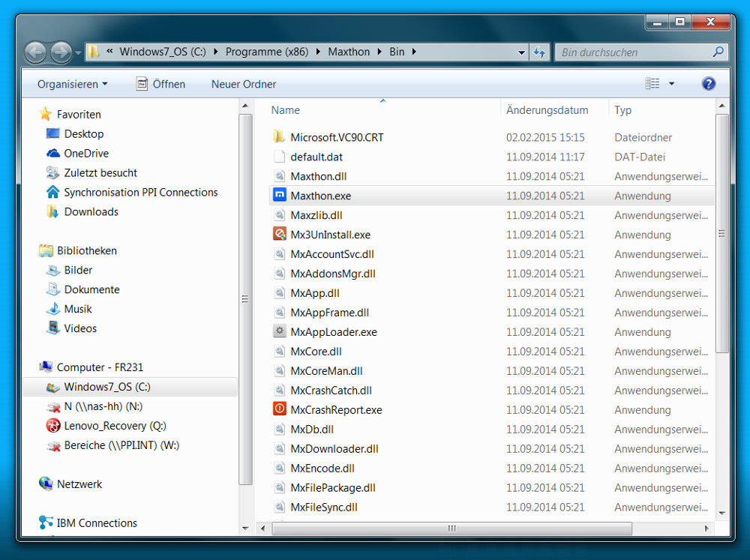
Task: Sort by the Name column header
Action: pyautogui.click(x=286, y=110)
